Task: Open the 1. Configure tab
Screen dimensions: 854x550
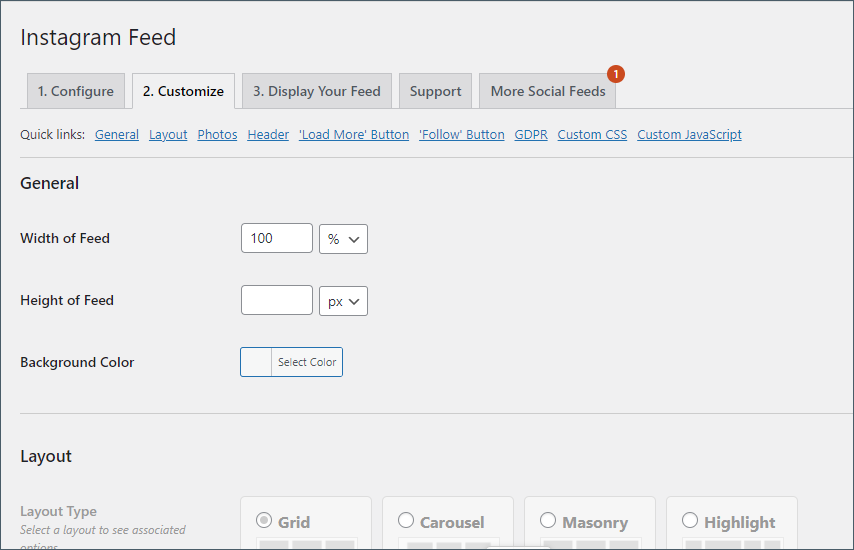Action: pyautogui.click(x=76, y=91)
